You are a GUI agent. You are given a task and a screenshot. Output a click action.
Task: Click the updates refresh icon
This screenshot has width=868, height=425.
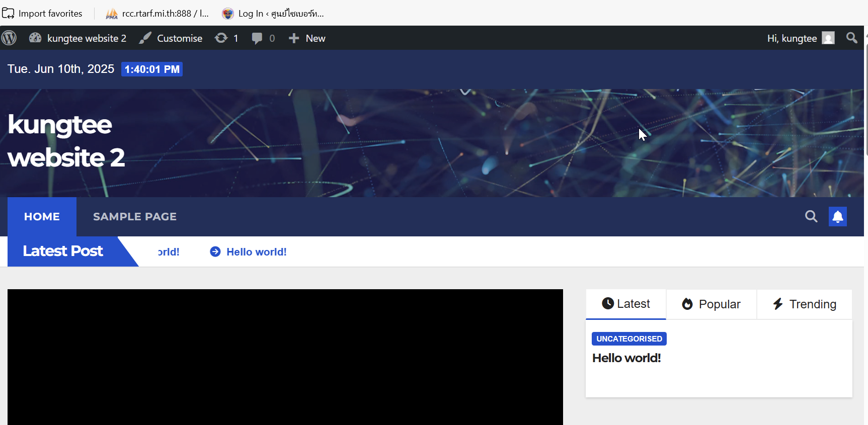pyautogui.click(x=221, y=38)
